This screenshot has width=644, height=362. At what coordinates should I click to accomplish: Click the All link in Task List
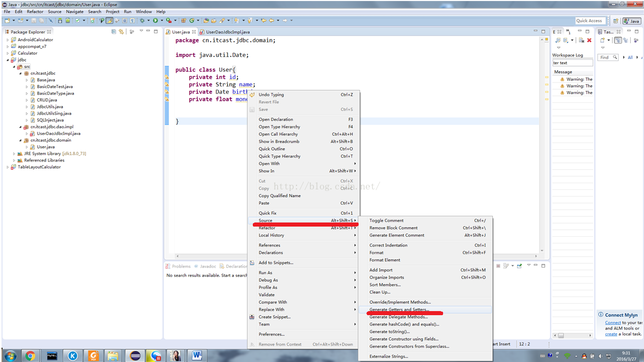(630, 58)
